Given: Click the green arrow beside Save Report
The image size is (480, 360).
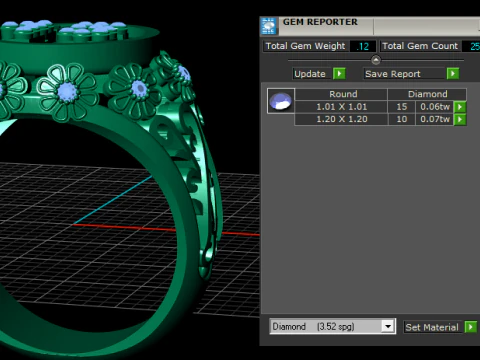Looking at the screenshot, I should (453, 73).
